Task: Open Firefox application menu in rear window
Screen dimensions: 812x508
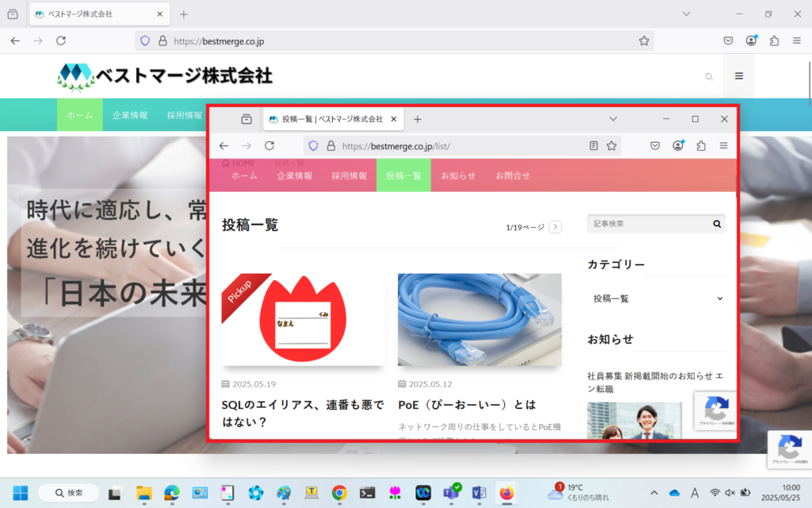Action: (797, 41)
